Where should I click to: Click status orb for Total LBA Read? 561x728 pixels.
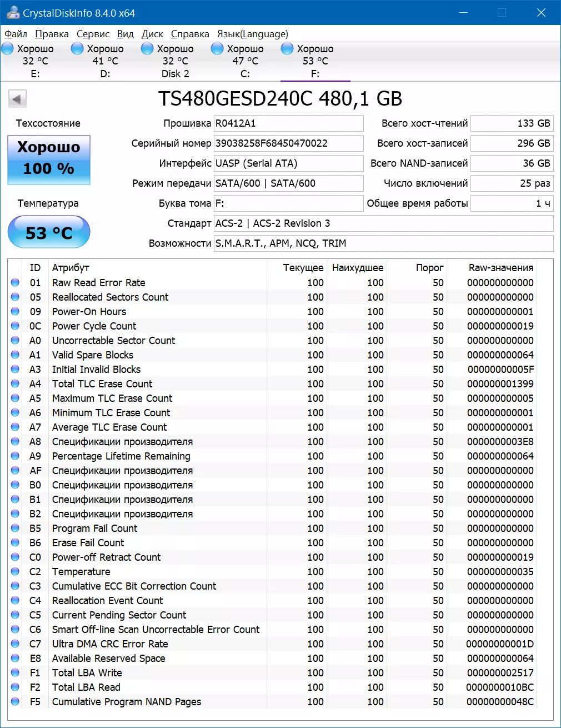click(15, 687)
